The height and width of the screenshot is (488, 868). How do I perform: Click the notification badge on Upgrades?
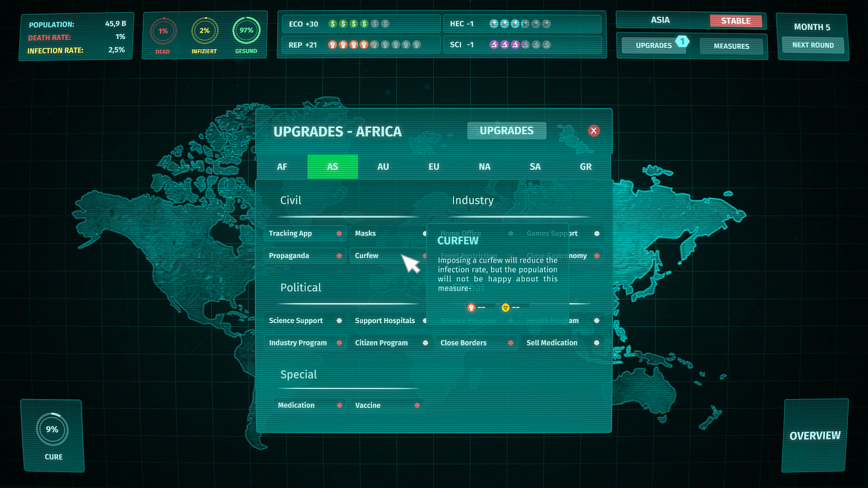[x=682, y=41]
